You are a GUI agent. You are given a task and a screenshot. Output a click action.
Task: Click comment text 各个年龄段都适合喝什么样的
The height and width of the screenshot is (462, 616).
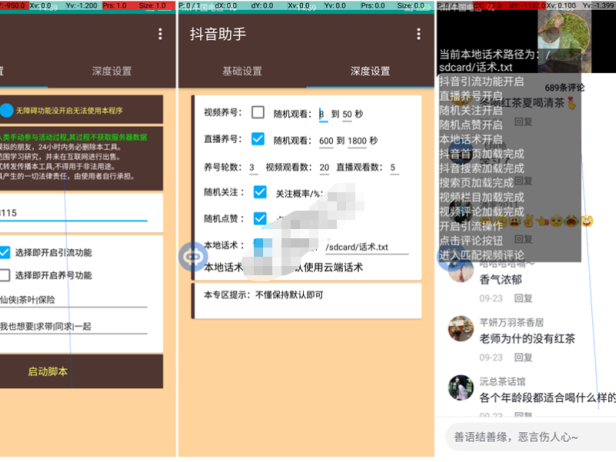click(x=547, y=398)
